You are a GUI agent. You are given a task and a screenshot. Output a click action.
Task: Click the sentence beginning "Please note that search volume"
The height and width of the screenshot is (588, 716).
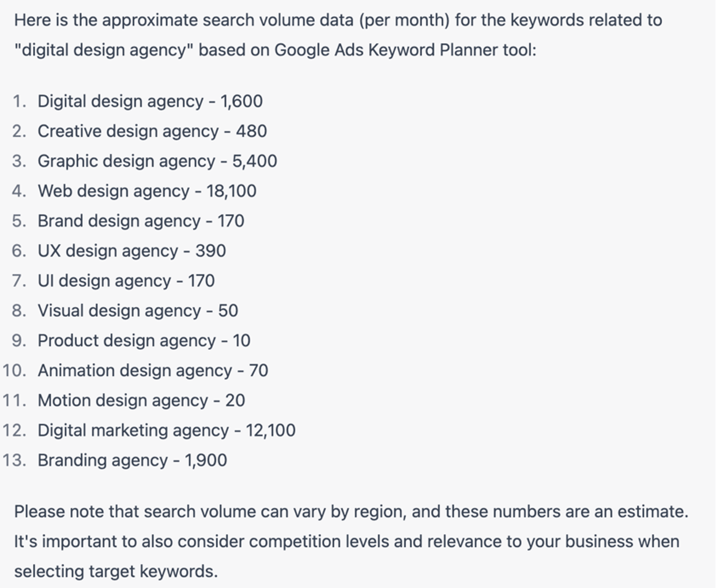[351, 512]
